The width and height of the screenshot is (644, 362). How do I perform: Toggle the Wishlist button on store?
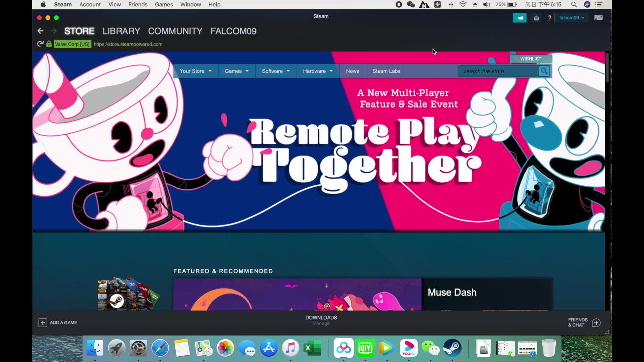click(x=530, y=59)
